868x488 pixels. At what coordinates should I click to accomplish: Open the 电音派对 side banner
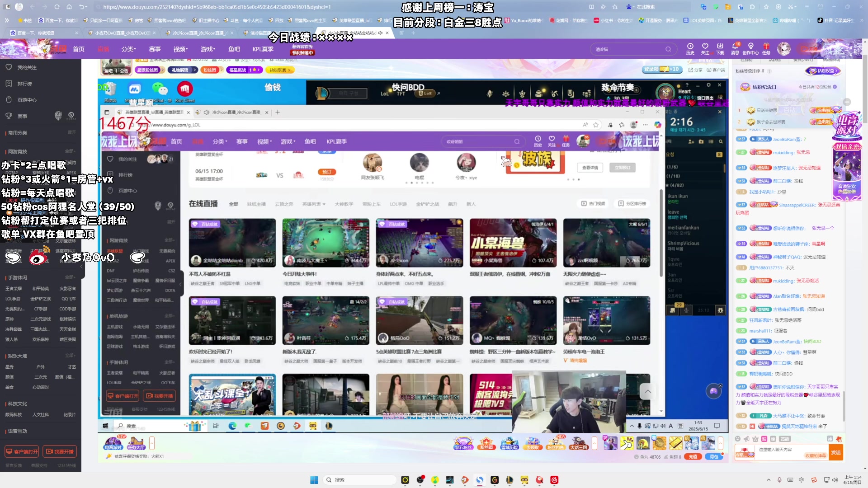[x=847, y=126]
